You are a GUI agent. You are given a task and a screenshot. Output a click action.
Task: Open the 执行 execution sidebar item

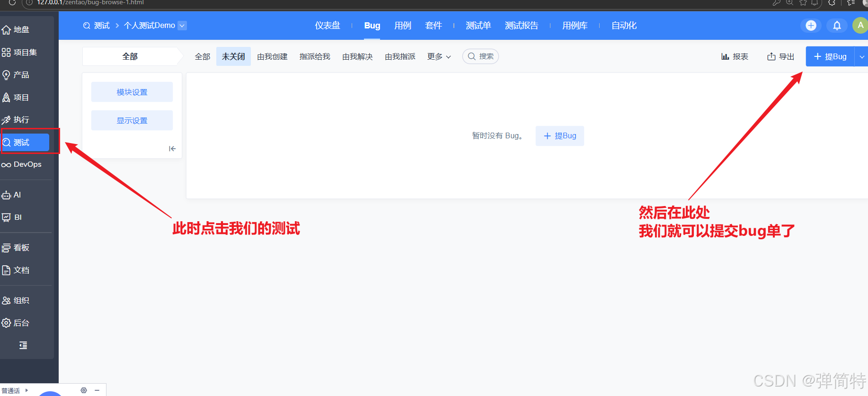[16, 120]
